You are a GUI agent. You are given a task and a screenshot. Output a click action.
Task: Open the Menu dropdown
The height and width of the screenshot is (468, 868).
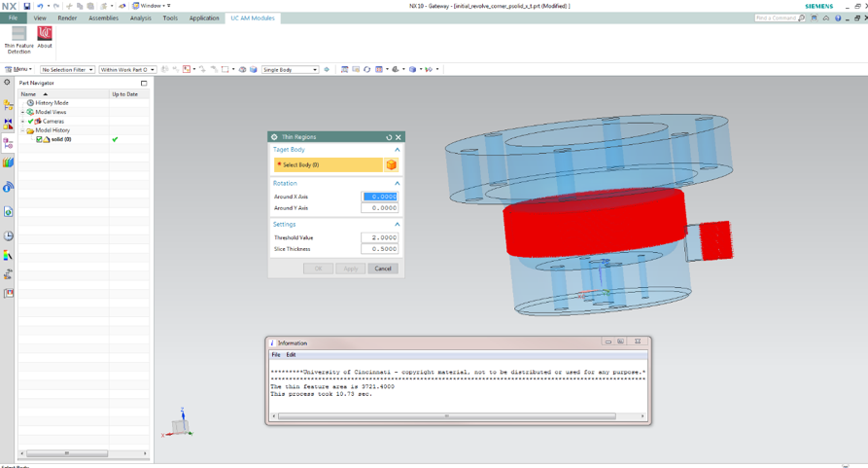pos(18,69)
